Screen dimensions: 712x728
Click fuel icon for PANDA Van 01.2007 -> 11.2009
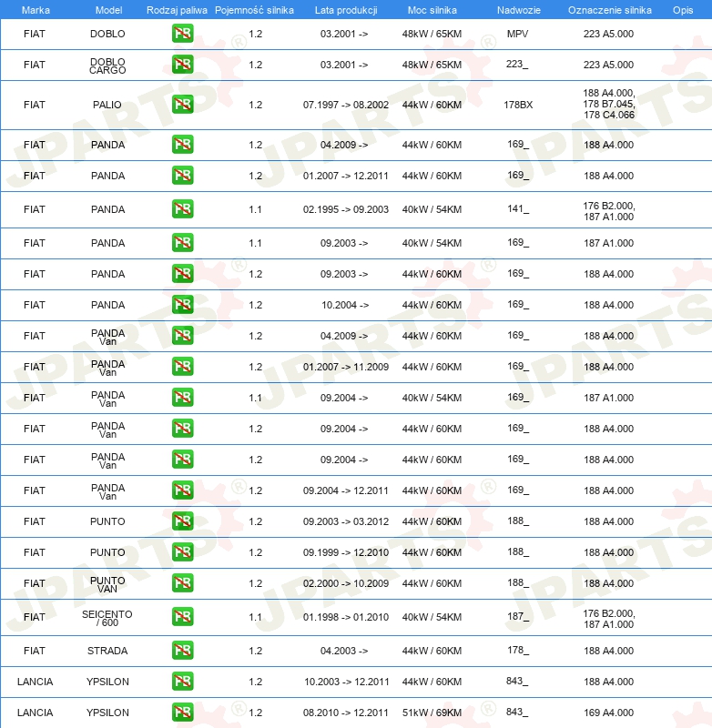tap(182, 367)
